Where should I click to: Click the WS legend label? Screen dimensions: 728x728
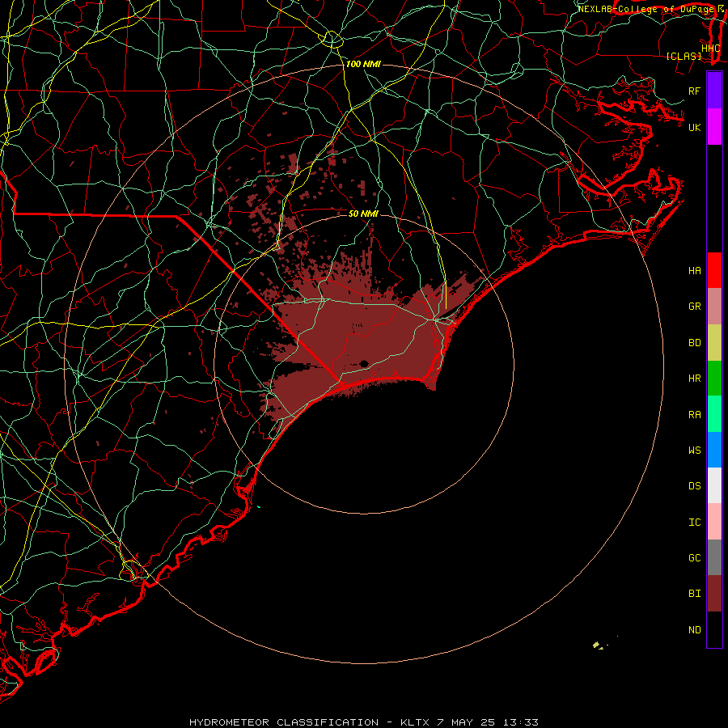(x=695, y=451)
